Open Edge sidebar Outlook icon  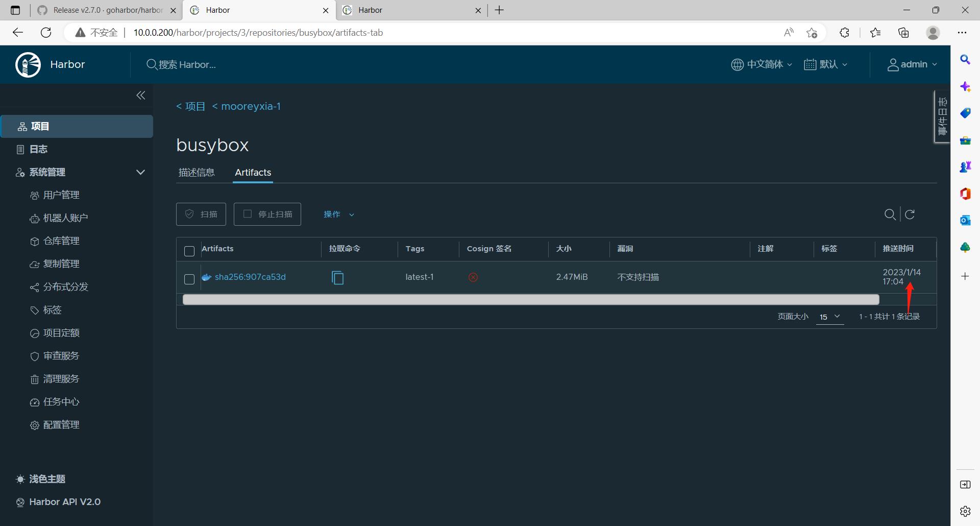965,220
